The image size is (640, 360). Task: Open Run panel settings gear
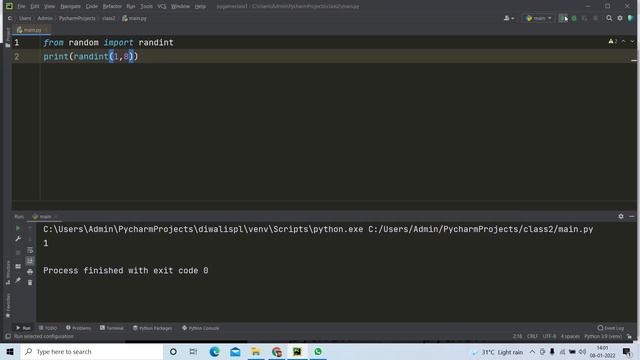pos(621,216)
